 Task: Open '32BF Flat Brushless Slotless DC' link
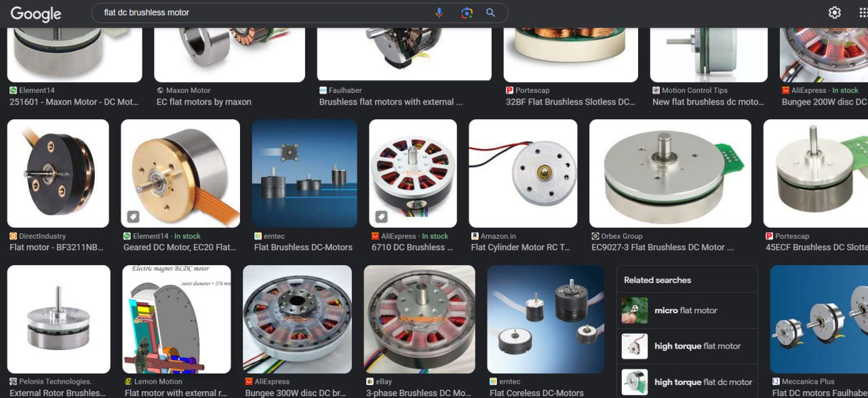(x=570, y=102)
